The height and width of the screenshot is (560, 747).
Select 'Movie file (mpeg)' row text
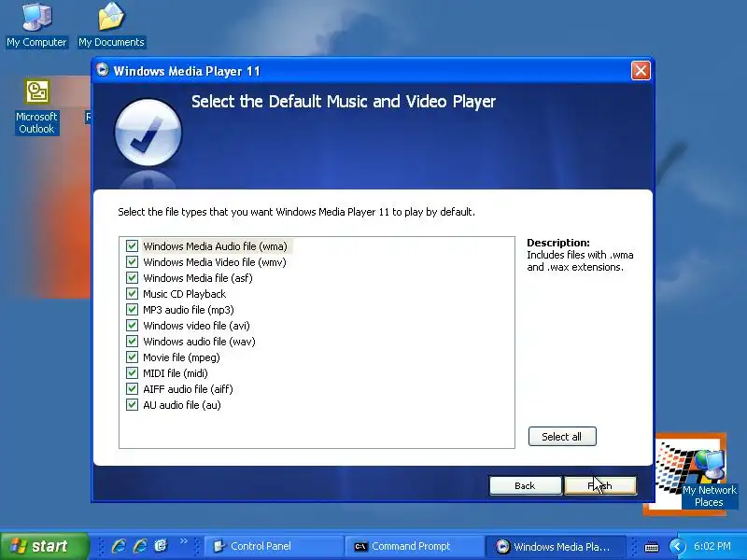[181, 357]
